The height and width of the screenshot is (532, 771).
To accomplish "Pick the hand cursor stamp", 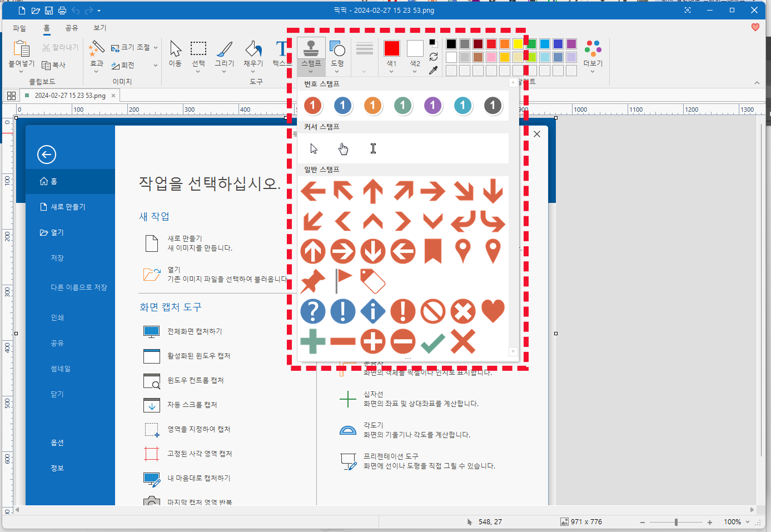I will [x=344, y=148].
